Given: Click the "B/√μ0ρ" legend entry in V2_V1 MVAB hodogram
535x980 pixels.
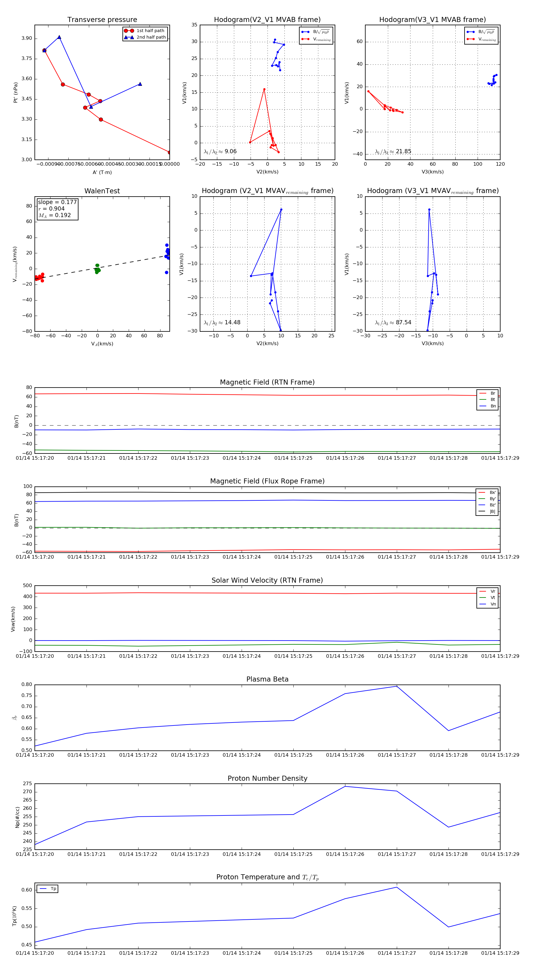Looking at the screenshot, I should pos(316,32).
